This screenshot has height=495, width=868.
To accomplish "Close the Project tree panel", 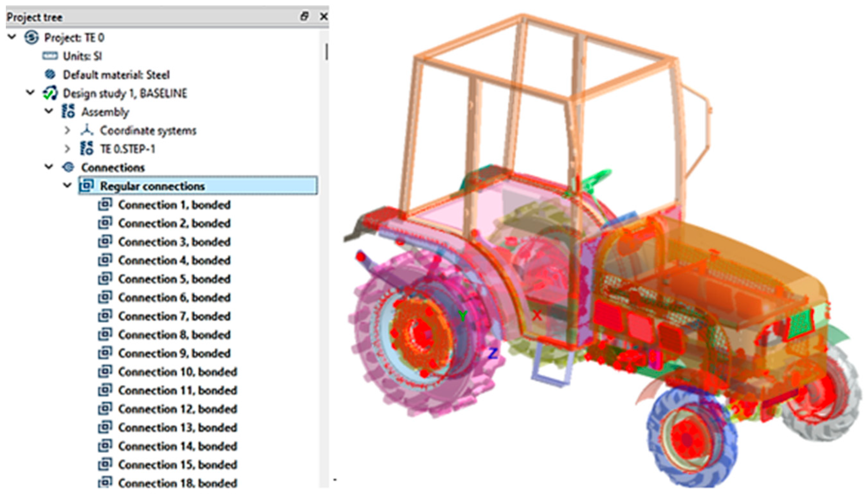I will point(324,16).
